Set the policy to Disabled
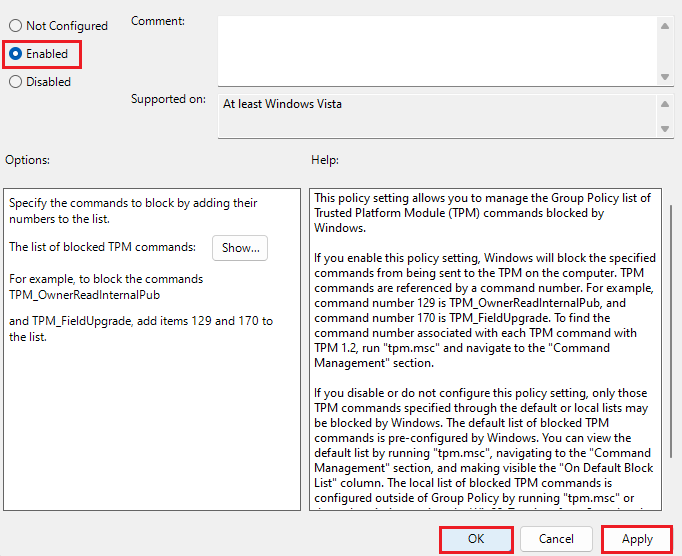Viewport: 682px width, 556px height. [15, 82]
